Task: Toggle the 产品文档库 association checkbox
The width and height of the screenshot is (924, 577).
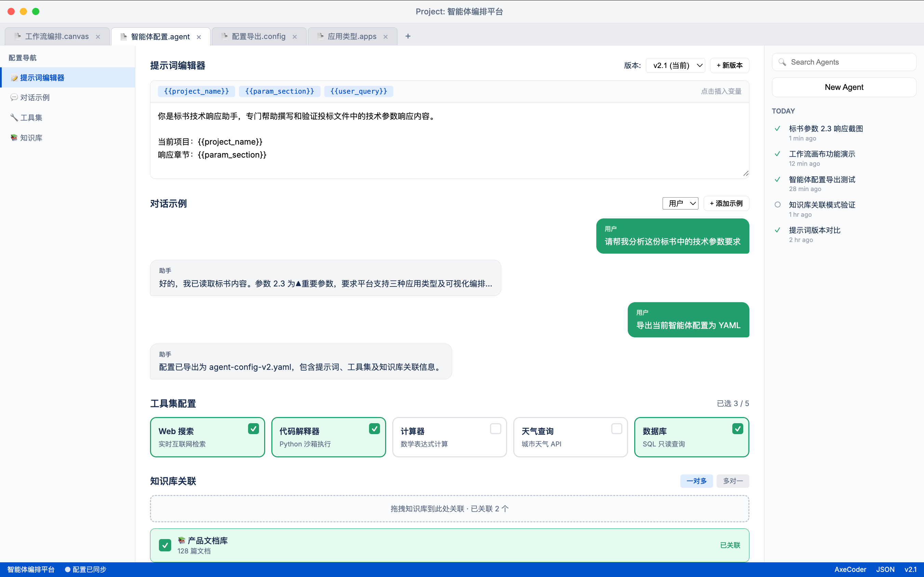Action: pos(165,545)
